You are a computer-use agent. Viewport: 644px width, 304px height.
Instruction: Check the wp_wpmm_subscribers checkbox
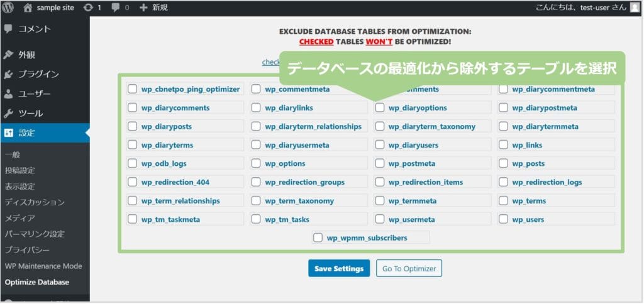[x=318, y=238]
